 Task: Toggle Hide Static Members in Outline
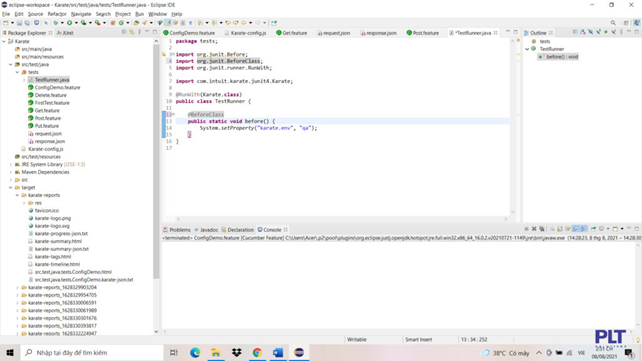(598, 32)
